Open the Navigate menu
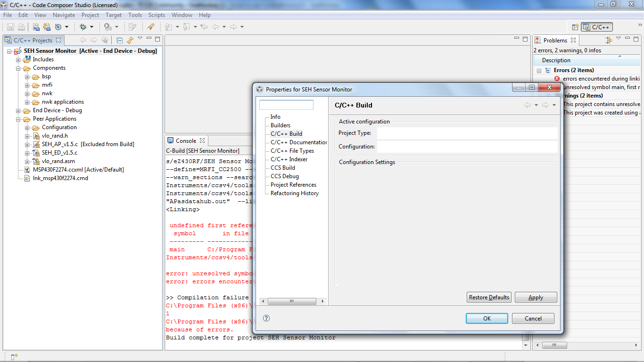Screen dimensions: 644x362 pos(64,15)
